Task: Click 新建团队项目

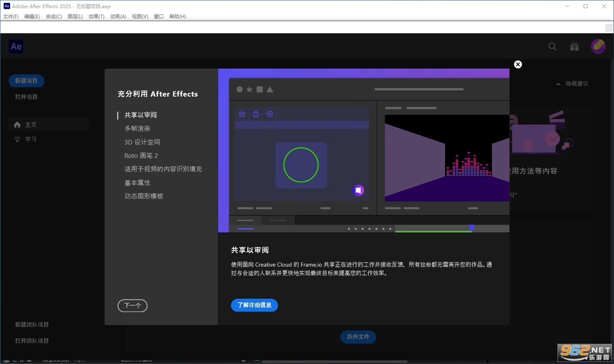Action: pos(32,324)
